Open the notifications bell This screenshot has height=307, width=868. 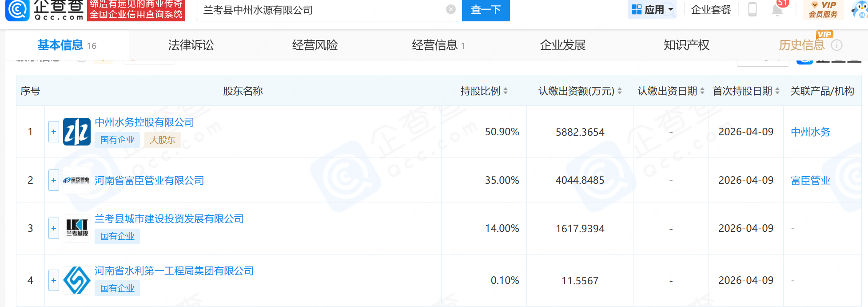coord(777,10)
